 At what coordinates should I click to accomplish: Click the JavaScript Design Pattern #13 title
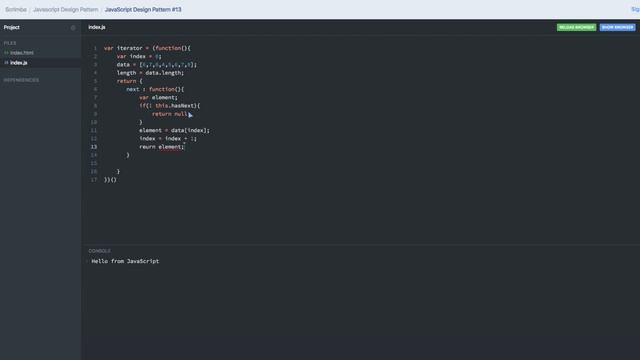coord(143,9)
